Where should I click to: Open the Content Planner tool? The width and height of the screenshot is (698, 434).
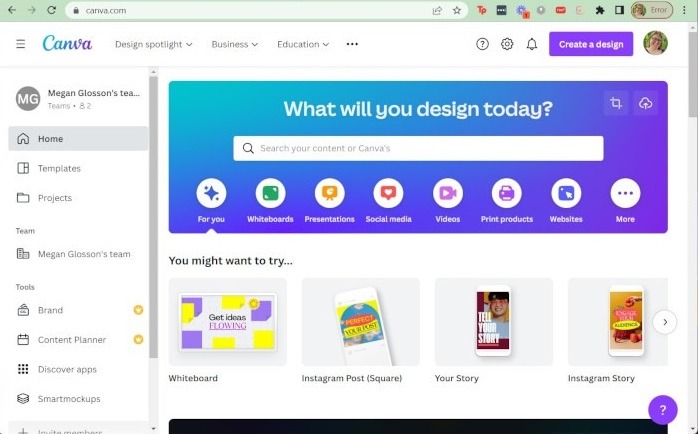click(x=78, y=340)
